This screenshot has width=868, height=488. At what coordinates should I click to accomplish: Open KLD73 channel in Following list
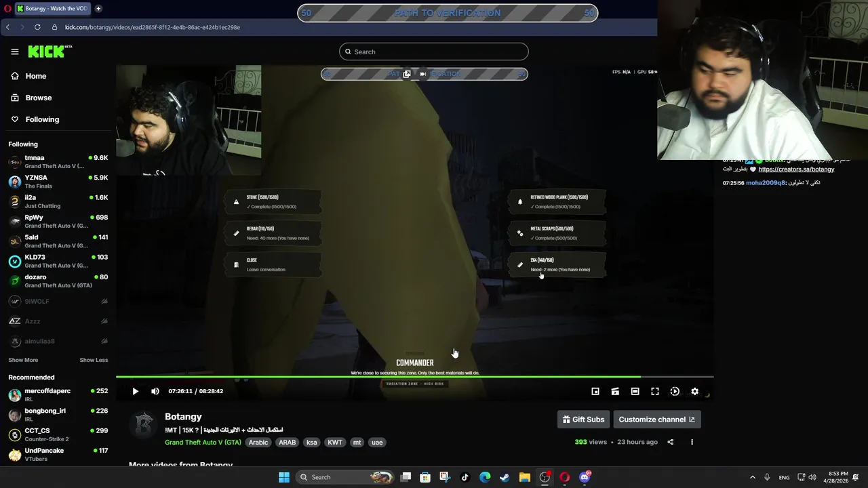click(x=58, y=261)
